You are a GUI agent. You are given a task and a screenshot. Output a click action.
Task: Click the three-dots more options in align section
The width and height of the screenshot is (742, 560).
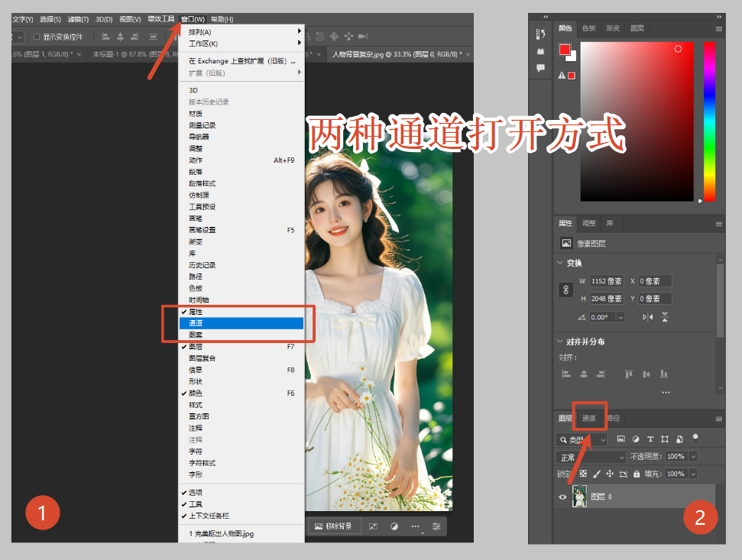tap(666, 392)
